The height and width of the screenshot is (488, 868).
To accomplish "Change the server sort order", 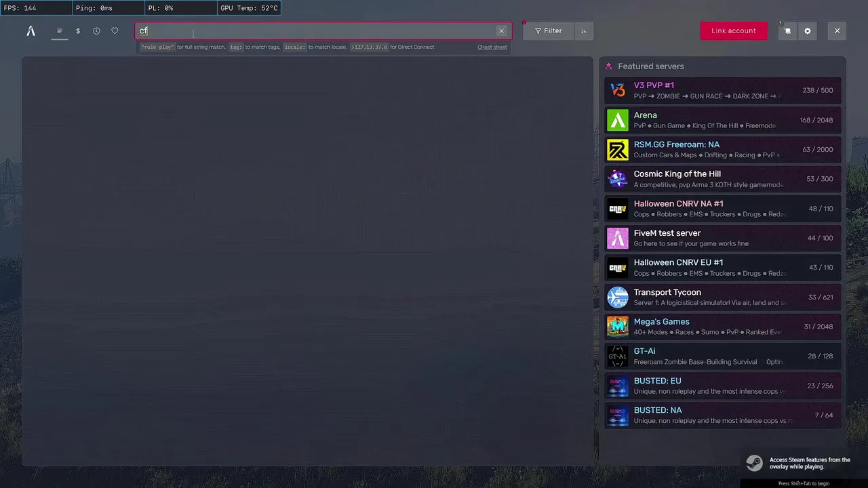I will click(583, 31).
